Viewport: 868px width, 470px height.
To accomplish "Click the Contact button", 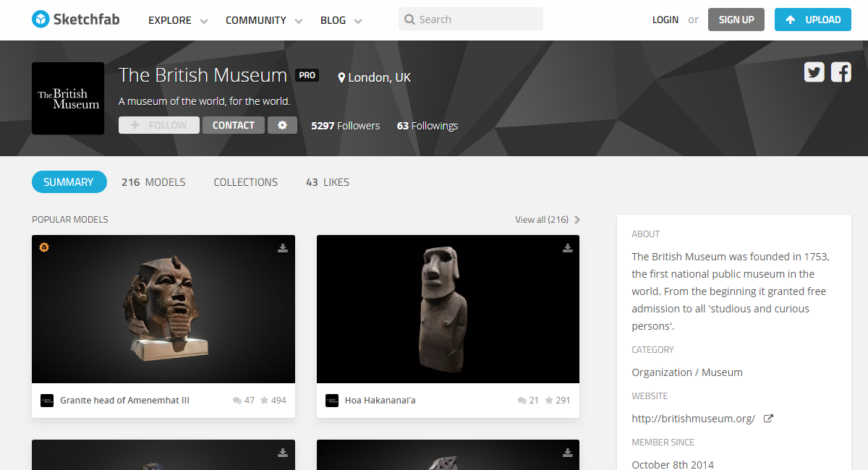I will pos(234,125).
